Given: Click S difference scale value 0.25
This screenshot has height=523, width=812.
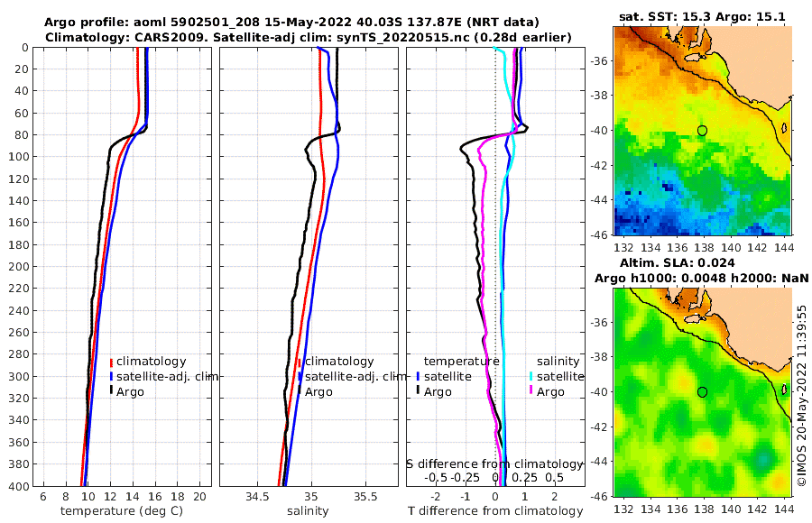Looking at the screenshot, I should tap(524, 477).
